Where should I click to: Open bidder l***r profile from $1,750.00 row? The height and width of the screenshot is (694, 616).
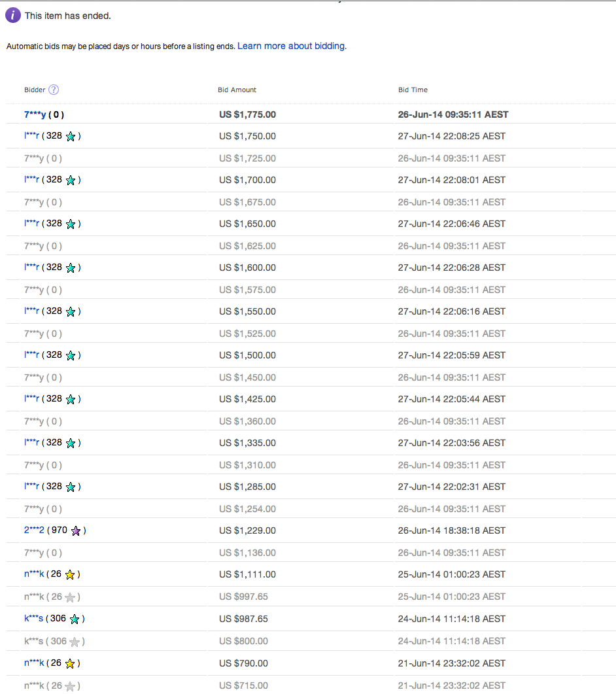31,136
